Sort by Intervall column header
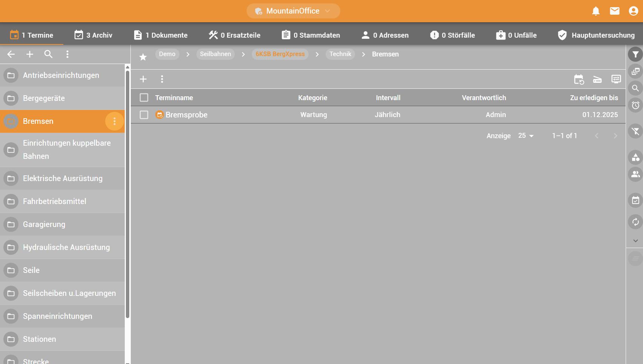The width and height of the screenshot is (643, 364). pos(388,98)
